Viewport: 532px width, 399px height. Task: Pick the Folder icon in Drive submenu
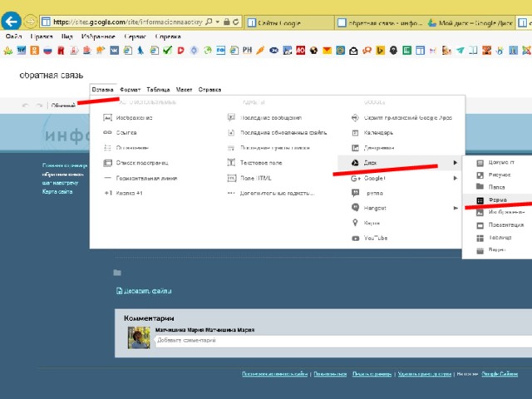click(480, 187)
